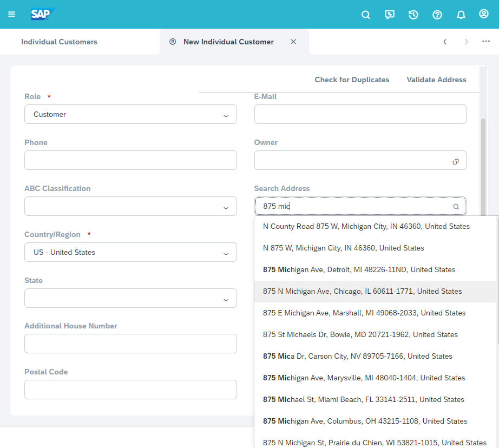Viewport: 499px width, 448px height.
Task: Open the help question mark icon
Action: pyautogui.click(x=437, y=15)
